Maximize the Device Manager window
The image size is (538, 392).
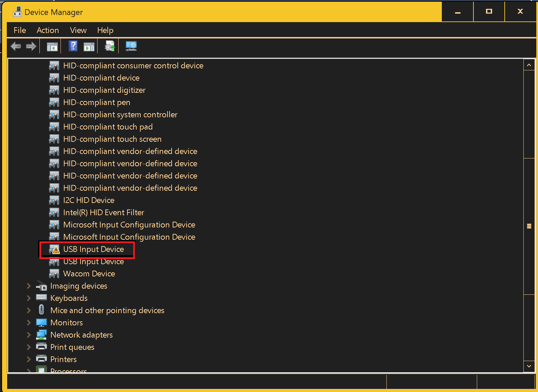(x=489, y=12)
